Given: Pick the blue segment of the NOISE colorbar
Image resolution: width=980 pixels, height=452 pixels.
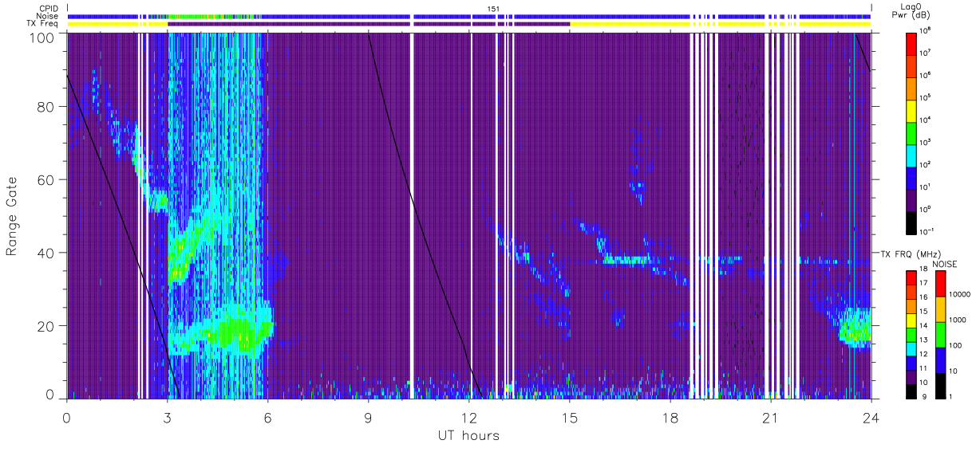Looking at the screenshot, I should [x=941, y=359].
